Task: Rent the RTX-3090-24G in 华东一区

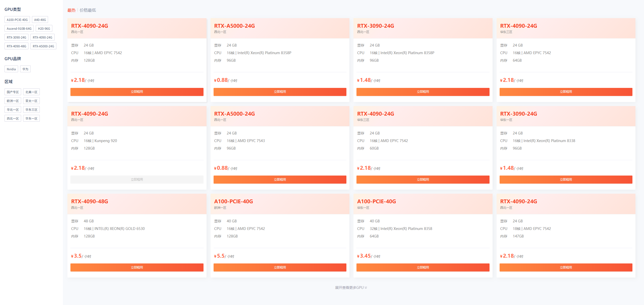Action: pos(566,180)
